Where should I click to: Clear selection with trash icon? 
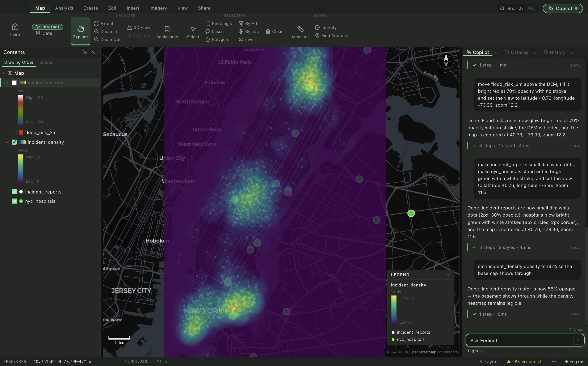pos(274,31)
